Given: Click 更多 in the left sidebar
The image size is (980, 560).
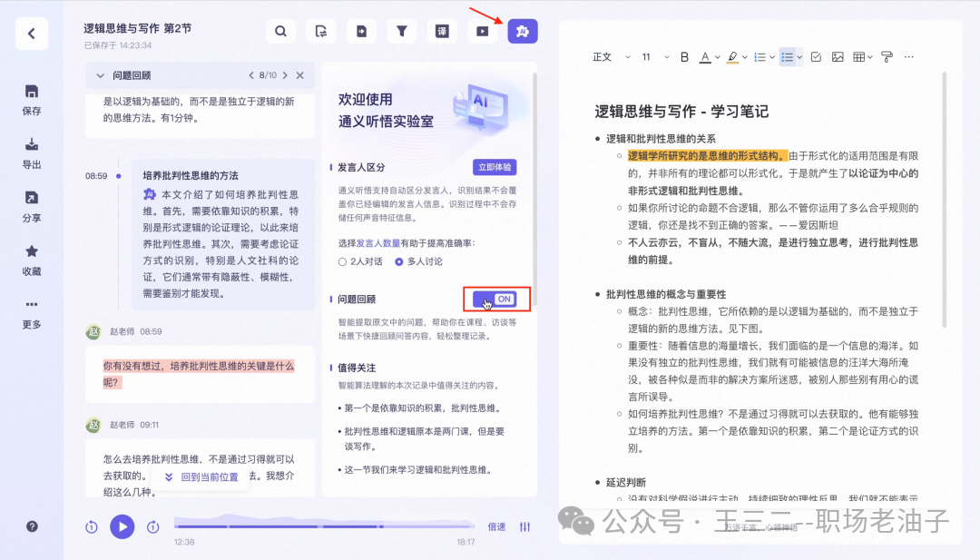Looking at the screenshot, I should click(x=31, y=315).
